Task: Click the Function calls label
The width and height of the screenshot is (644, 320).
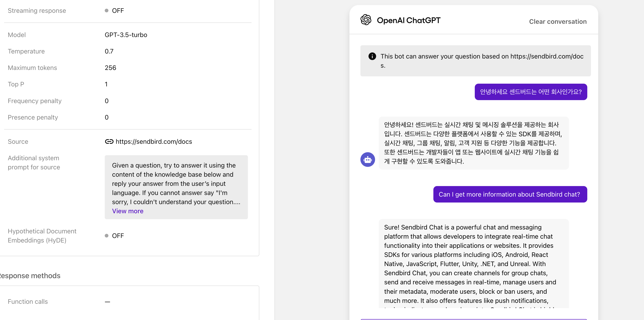Action: point(27,302)
